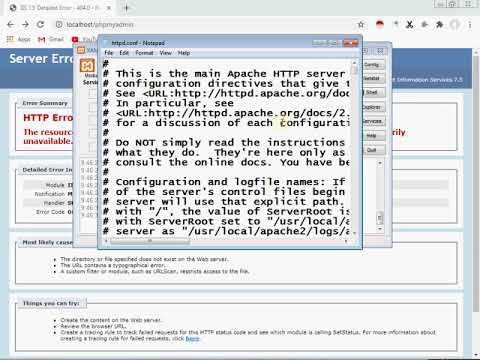The height and width of the screenshot is (360, 480).
Task: Close the IIS Detailed Error tab
Action: click(108, 8)
